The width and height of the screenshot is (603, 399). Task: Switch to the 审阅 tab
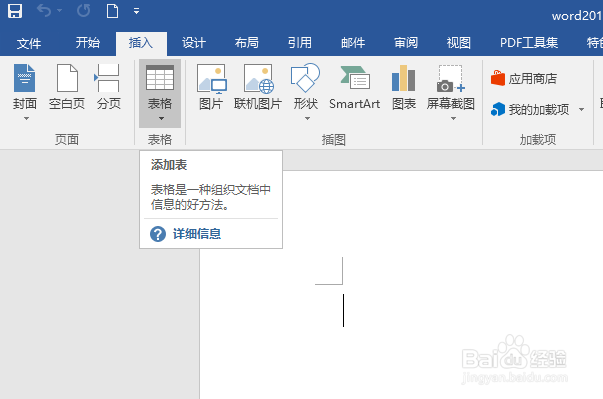tap(406, 43)
